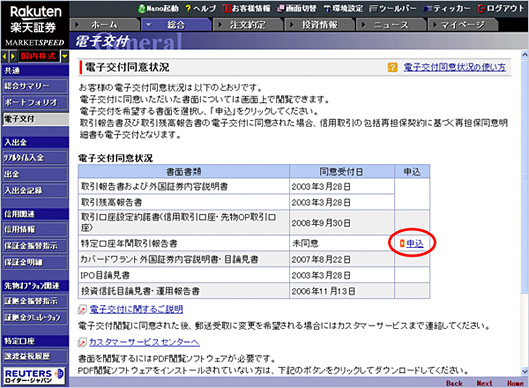Select the 2007年8月22日 date cell
The image size is (529, 388).
point(342,259)
